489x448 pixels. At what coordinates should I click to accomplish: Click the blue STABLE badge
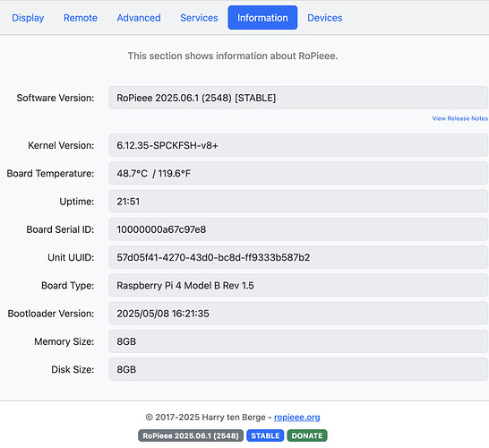[265, 435]
